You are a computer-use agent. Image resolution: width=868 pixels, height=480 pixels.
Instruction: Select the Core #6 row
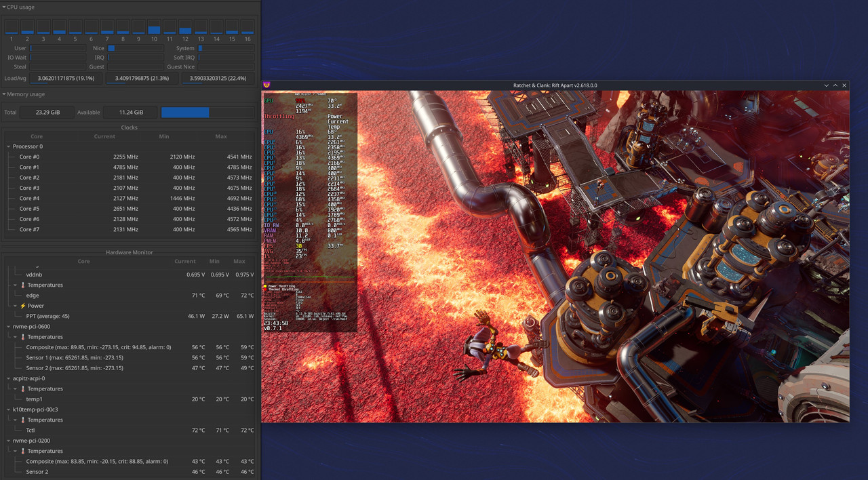coord(130,219)
